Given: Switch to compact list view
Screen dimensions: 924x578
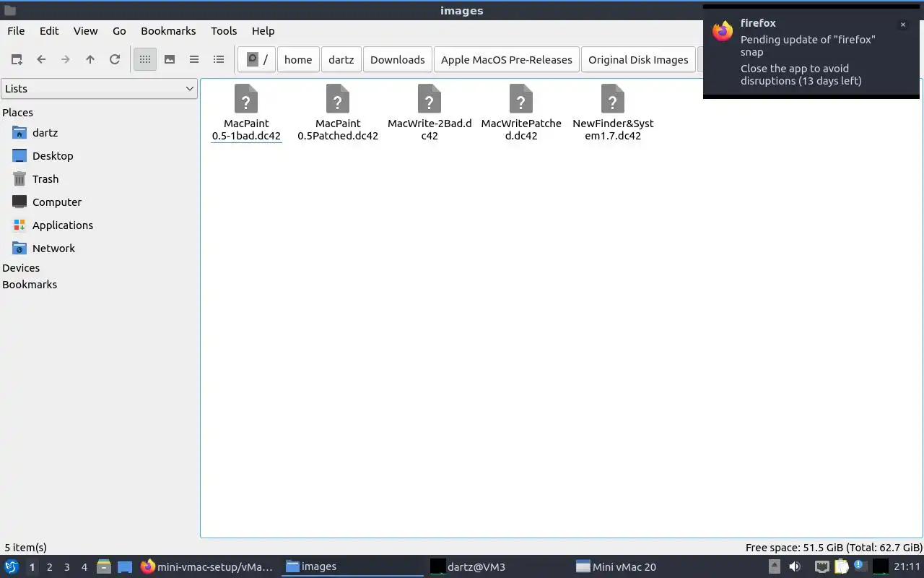Looking at the screenshot, I should pyautogui.click(x=194, y=60).
